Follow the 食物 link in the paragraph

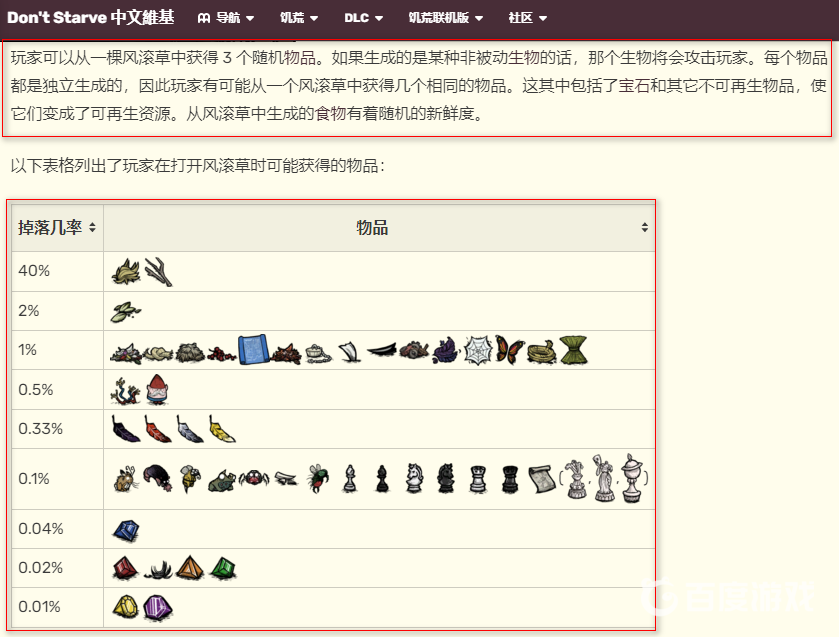point(331,113)
